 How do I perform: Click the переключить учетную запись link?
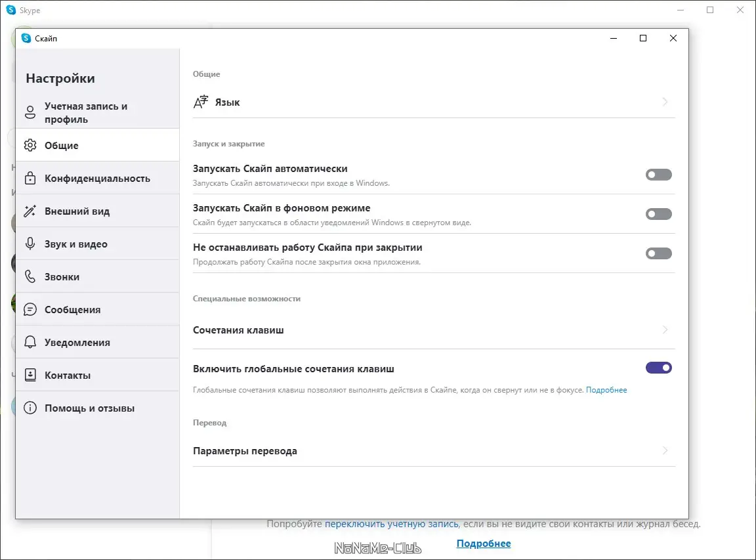coord(392,523)
